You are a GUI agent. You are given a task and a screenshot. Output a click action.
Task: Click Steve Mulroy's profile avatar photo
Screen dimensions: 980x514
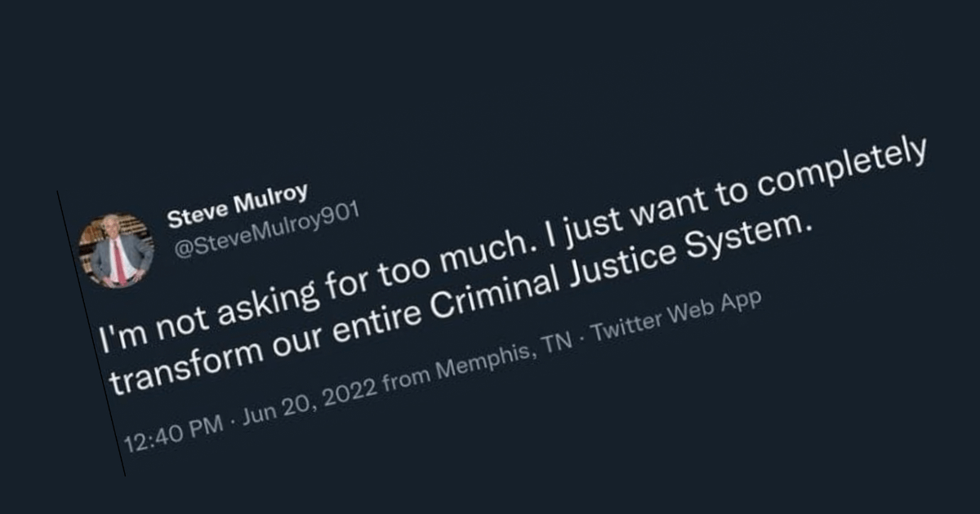[x=116, y=251]
